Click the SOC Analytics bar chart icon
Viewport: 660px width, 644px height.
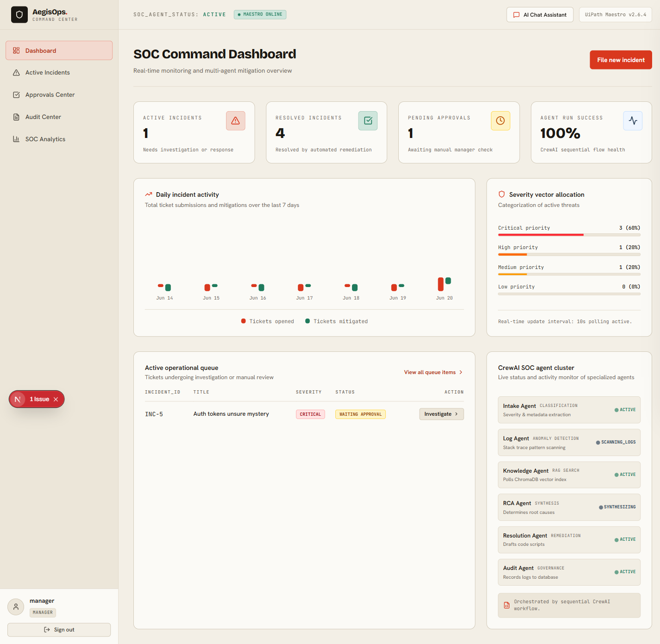tap(16, 139)
